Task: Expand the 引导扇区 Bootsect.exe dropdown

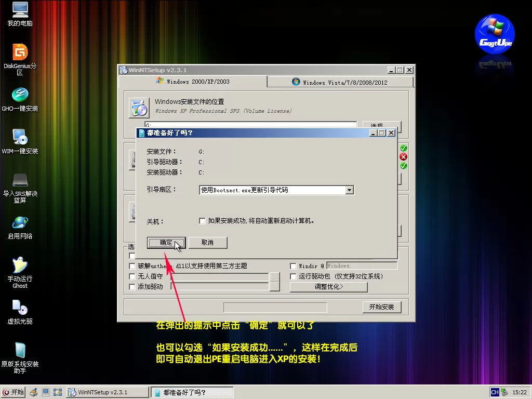Action: pos(350,190)
